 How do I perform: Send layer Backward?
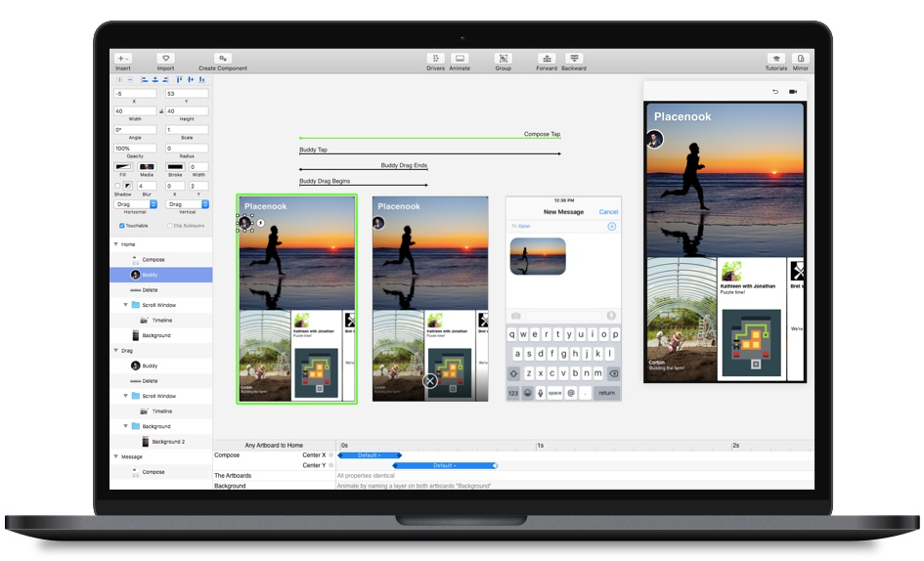573,59
